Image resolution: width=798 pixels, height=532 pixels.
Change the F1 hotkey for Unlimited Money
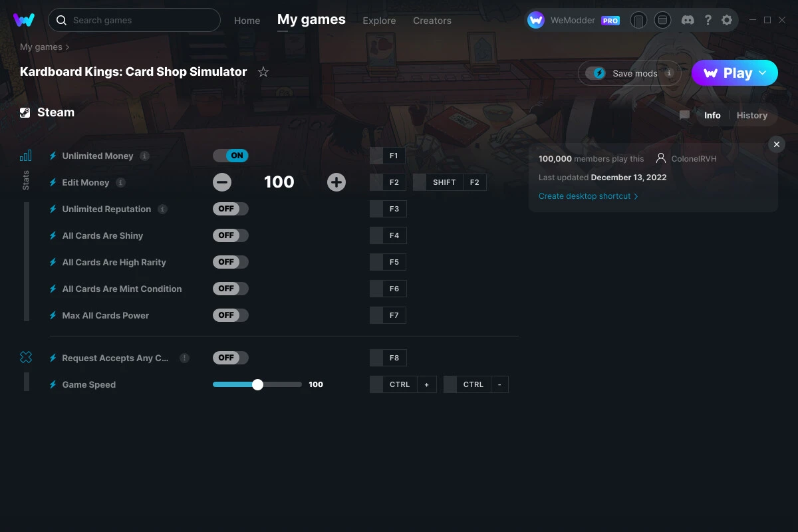click(388, 156)
